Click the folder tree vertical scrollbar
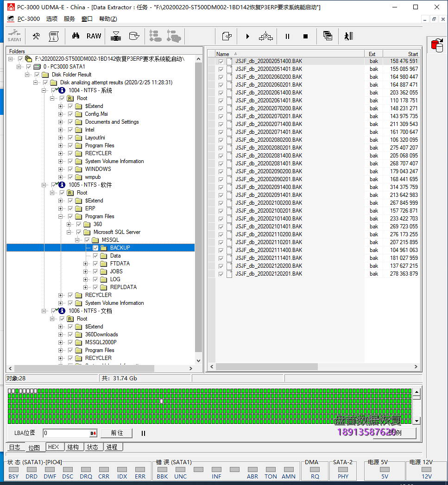 point(198,207)
